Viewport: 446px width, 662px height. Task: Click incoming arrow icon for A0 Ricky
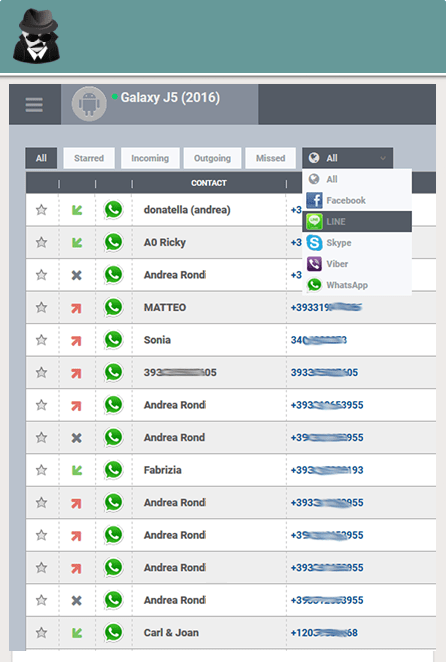(76, 242)
